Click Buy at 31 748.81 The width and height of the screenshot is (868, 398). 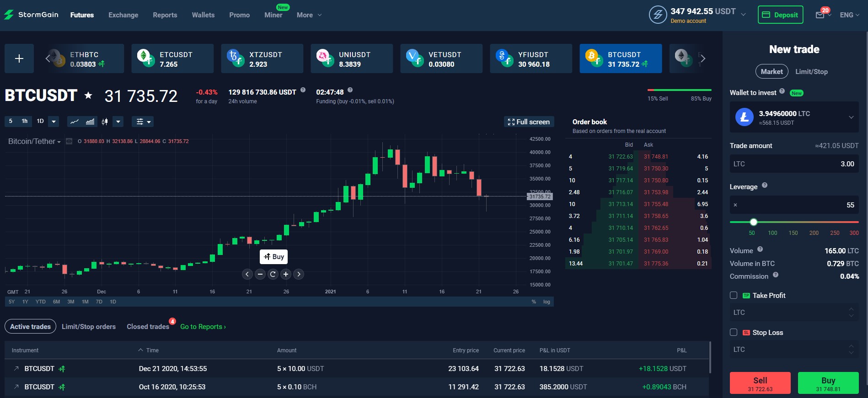(x=828, y=383)
